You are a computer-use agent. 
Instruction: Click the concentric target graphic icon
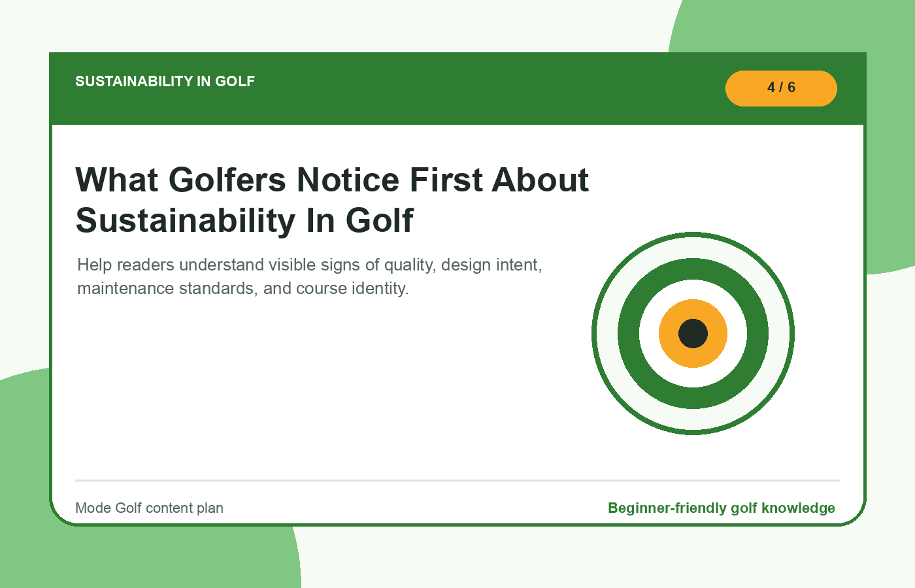tap(693, 333)
